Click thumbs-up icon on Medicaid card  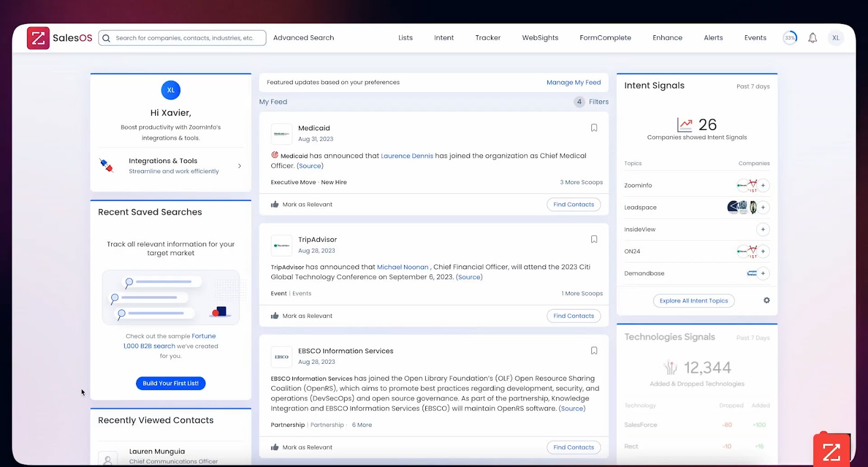275,204
